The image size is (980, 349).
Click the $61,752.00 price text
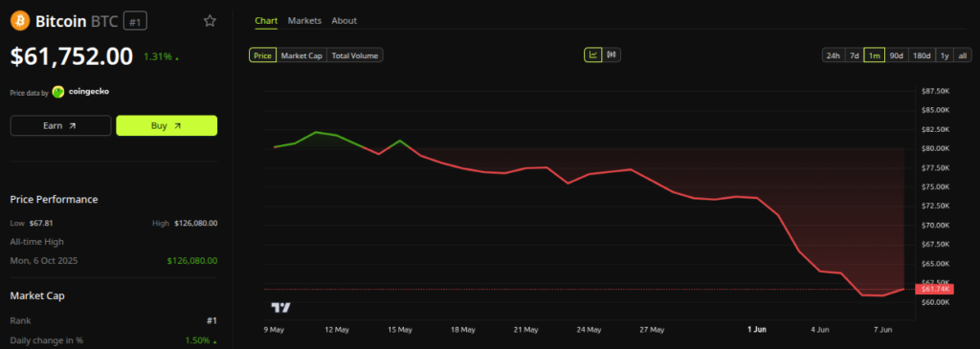click(72, 56)
